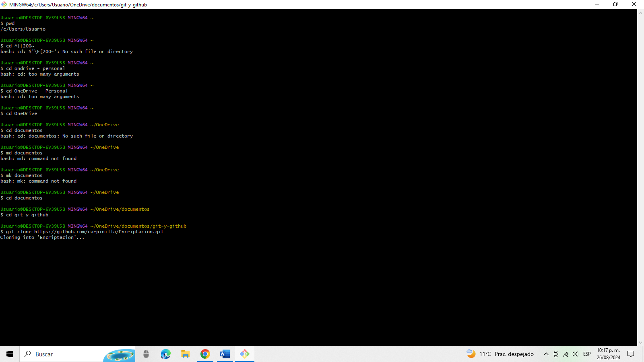Open the clock and calendar 10:17 p. m.

(608, 354)
